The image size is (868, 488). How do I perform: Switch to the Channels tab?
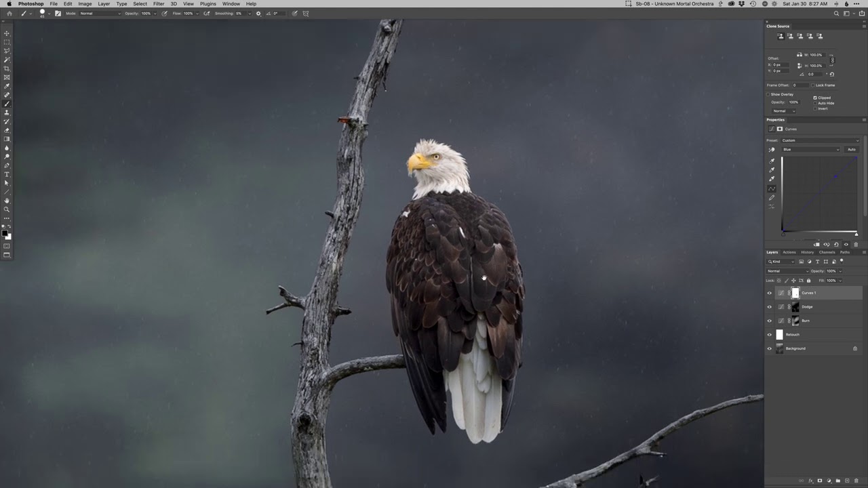point(827,252)
